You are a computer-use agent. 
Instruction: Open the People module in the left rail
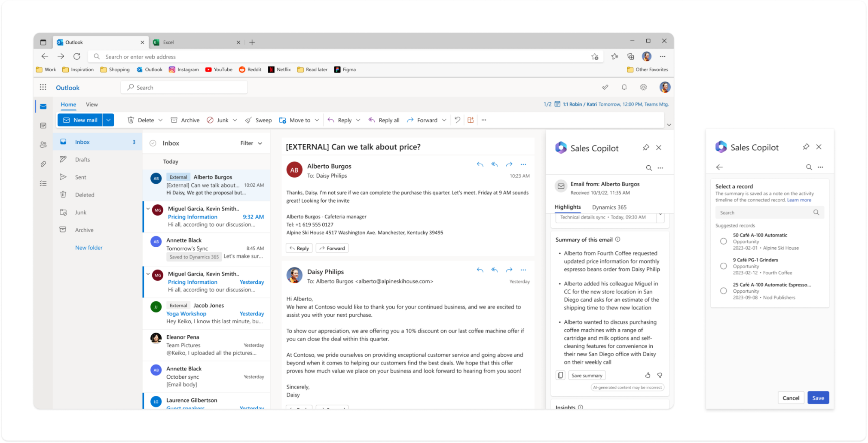click(43, 145)
